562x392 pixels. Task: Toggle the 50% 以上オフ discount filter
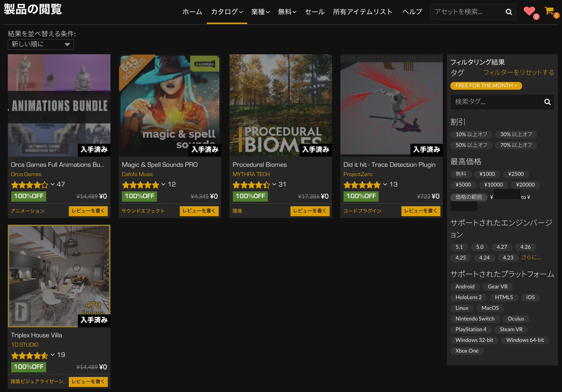[472, 145]
